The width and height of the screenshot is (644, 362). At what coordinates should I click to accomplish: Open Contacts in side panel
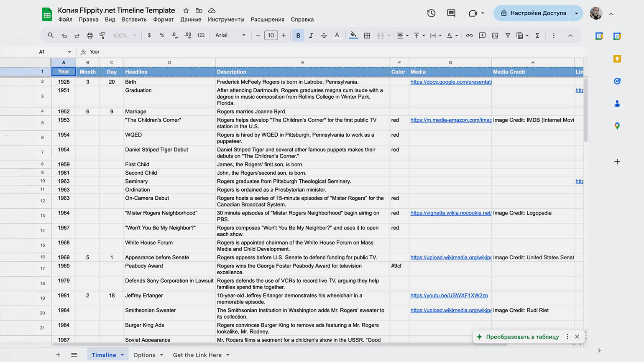617,104
